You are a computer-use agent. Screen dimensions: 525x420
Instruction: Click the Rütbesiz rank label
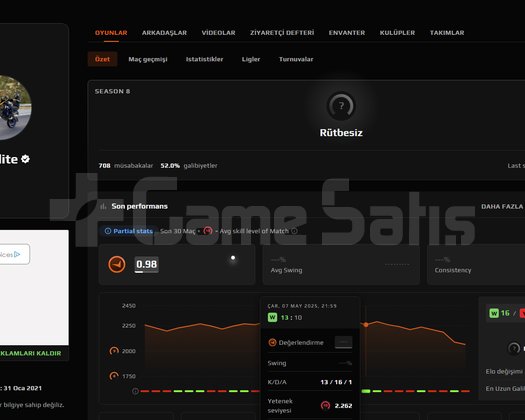[x=341, y=133]
